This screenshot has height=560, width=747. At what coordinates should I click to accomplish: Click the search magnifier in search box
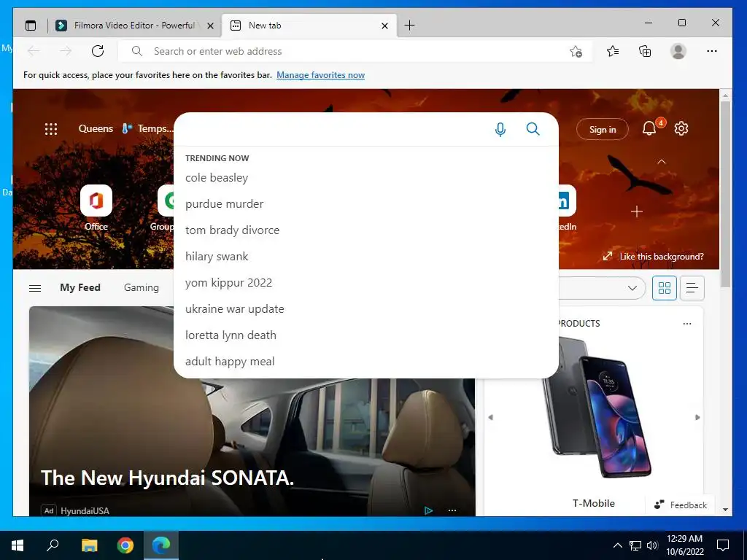[533, 128]
